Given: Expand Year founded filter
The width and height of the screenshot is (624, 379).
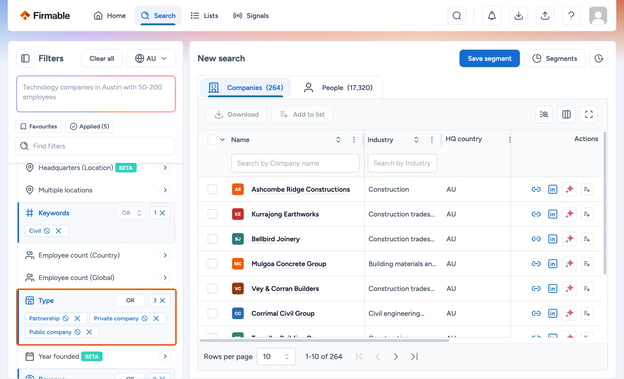Looking at the screenshot, I should tap(165, 356).
